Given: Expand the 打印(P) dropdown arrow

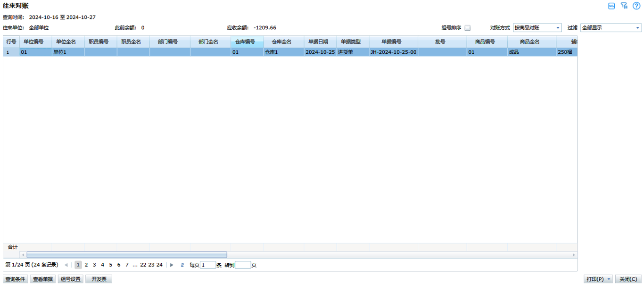Looking at the screenshot, I should [x=609, y=279].
